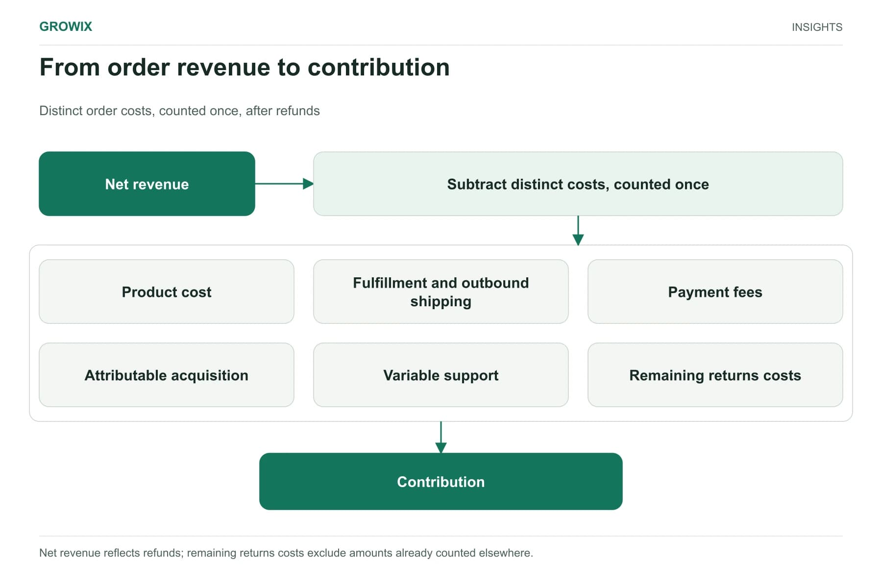The height and width of the screenshot is (588, 882).
Task: Click 'Subtract distinct costs, counted once' box
Action: pos(578,184)
